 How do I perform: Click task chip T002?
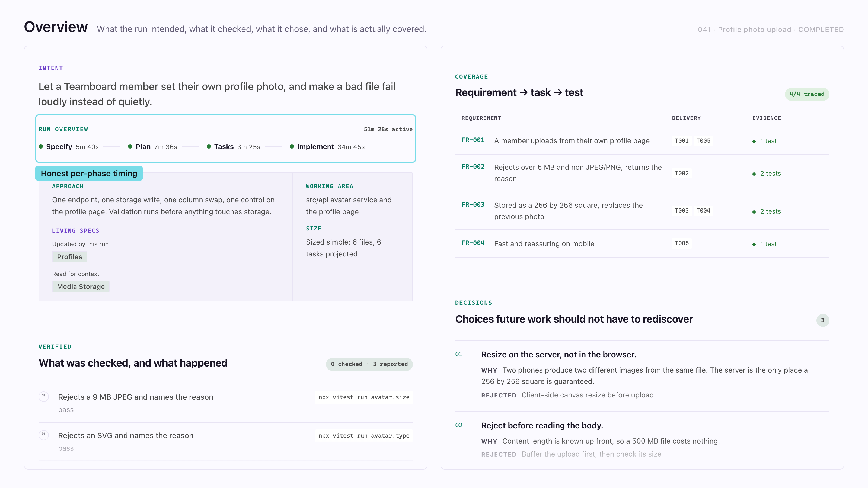tap(682, 173)
